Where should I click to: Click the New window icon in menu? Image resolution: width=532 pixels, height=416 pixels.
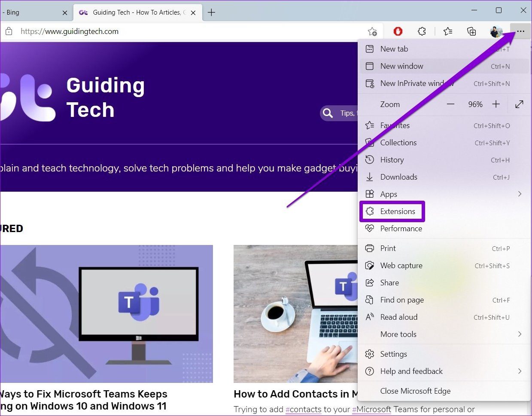370,66
